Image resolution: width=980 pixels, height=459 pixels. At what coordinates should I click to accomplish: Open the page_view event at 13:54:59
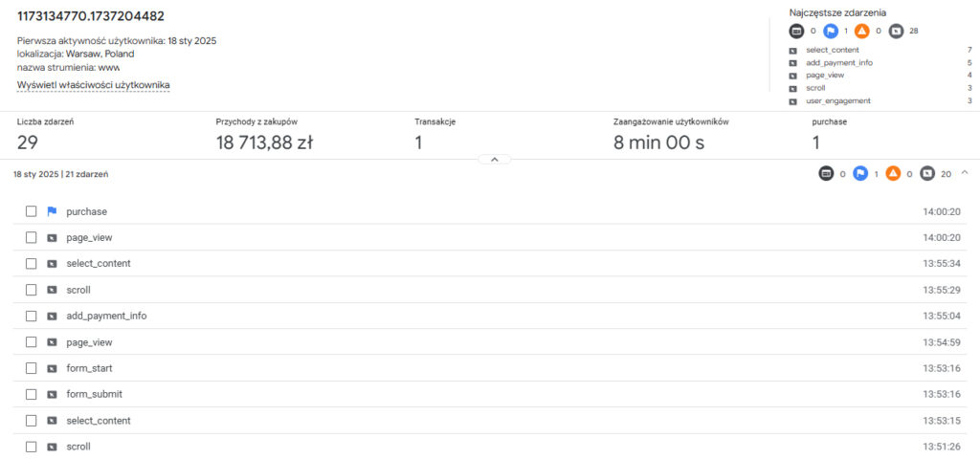tap(89, 342)
